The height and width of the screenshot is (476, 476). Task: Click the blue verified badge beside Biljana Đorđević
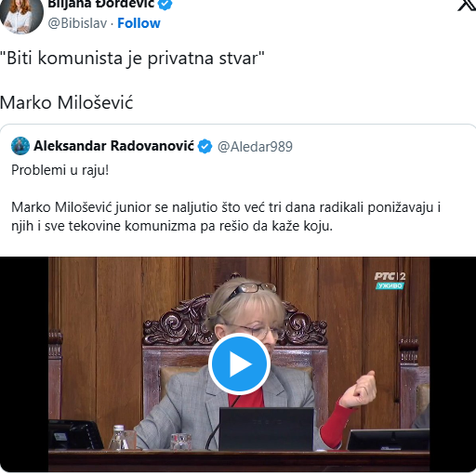coord(165,4)
